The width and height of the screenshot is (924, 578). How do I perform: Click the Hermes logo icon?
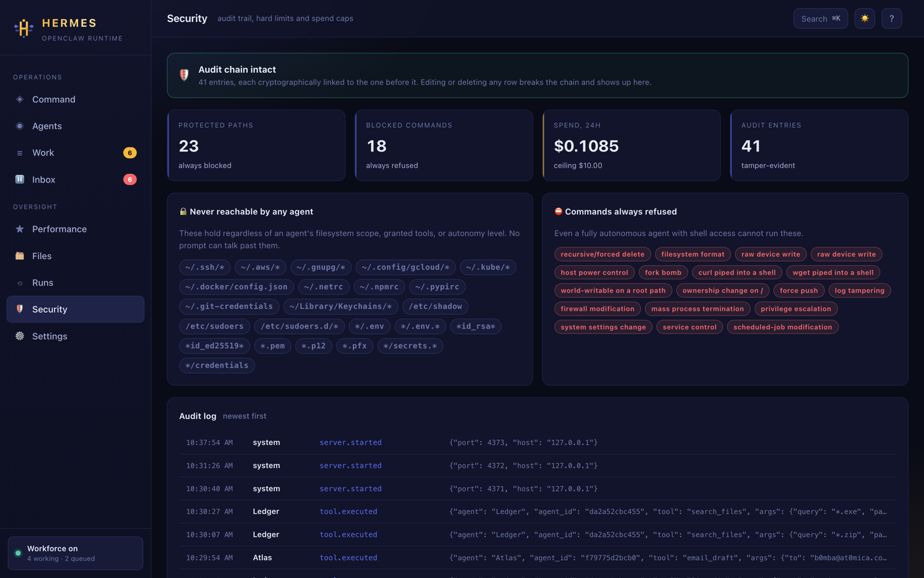click(24, 28)
